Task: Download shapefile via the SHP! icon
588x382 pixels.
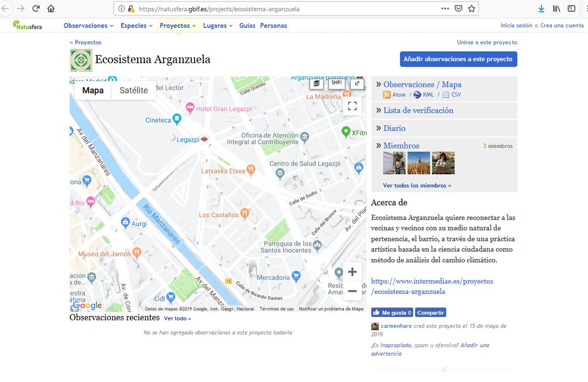Action: pyautogui.click(x=337, y=84)
